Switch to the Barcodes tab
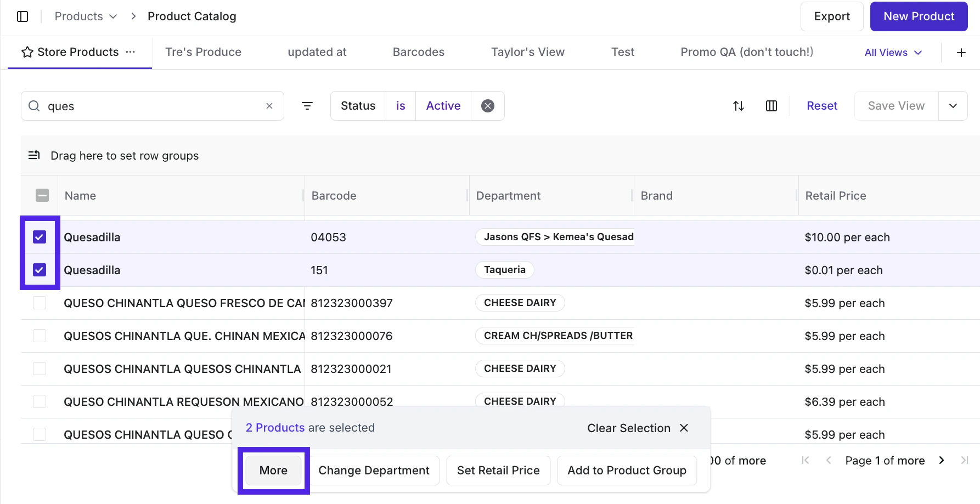Screen dimensions: 980x504 418,52
